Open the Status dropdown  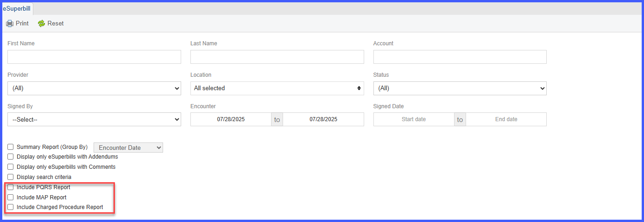(x=460, y=88)
